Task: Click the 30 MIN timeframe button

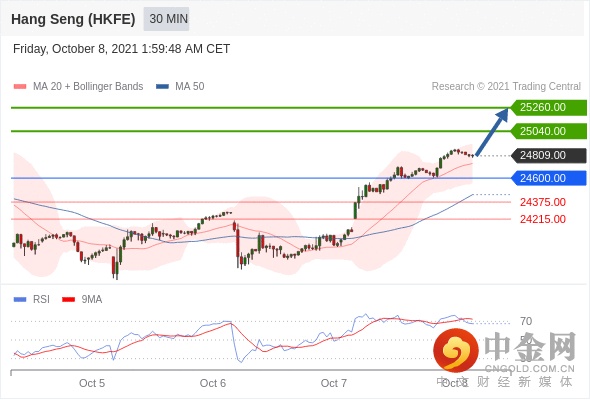Action: 166,18
